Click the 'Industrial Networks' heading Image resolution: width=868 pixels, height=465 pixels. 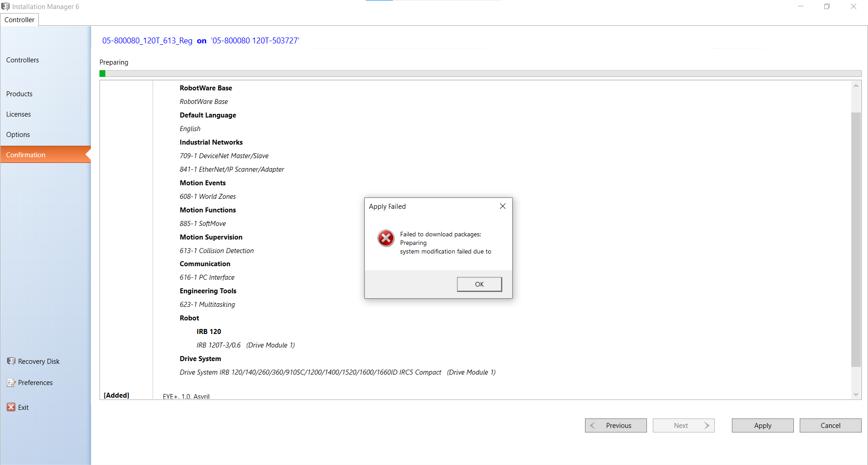pos(211,142)
